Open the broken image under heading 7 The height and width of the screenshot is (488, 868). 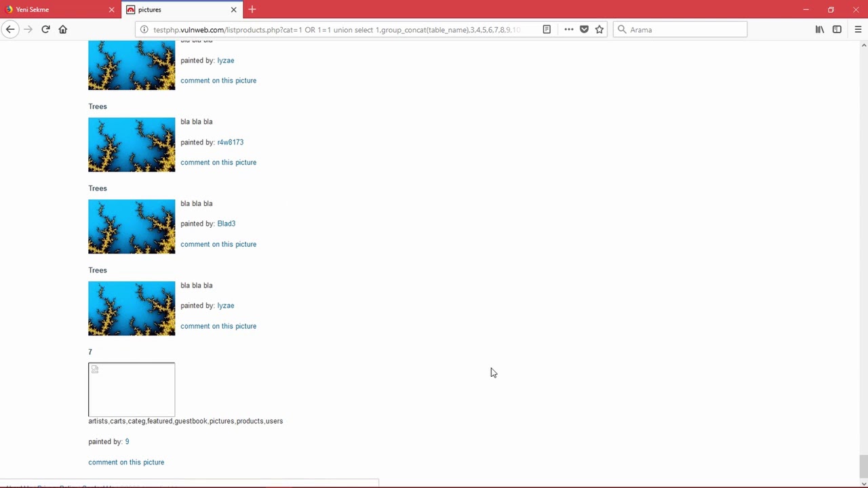coord(132,390)
